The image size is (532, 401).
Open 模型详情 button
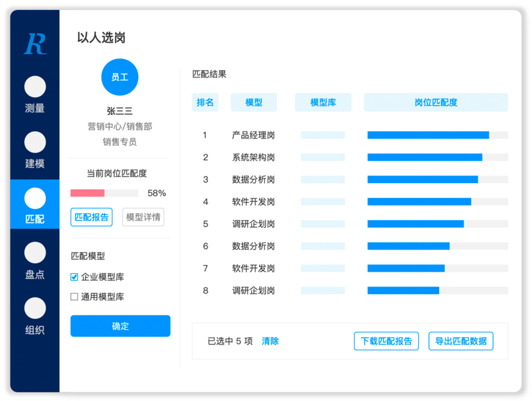point(143,217)
